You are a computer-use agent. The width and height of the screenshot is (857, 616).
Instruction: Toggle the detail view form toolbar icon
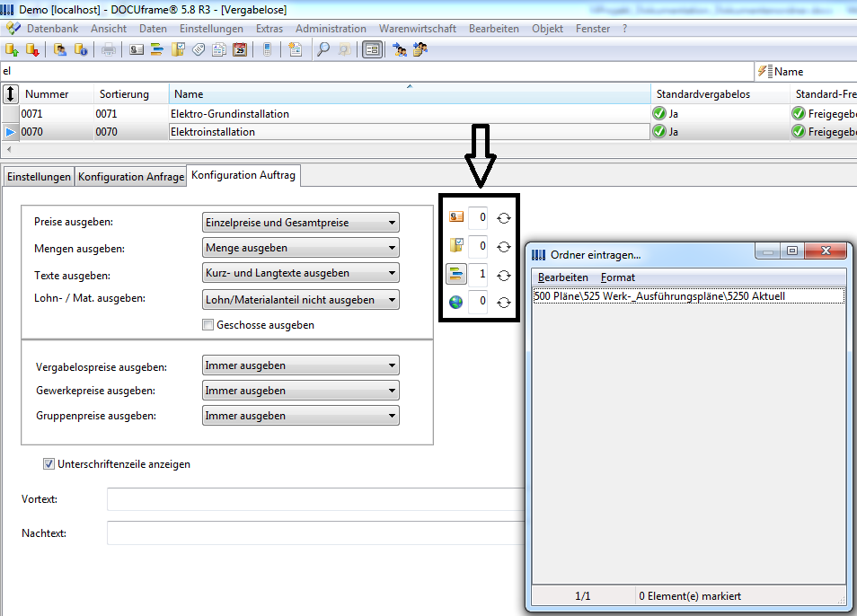(372, 50)
